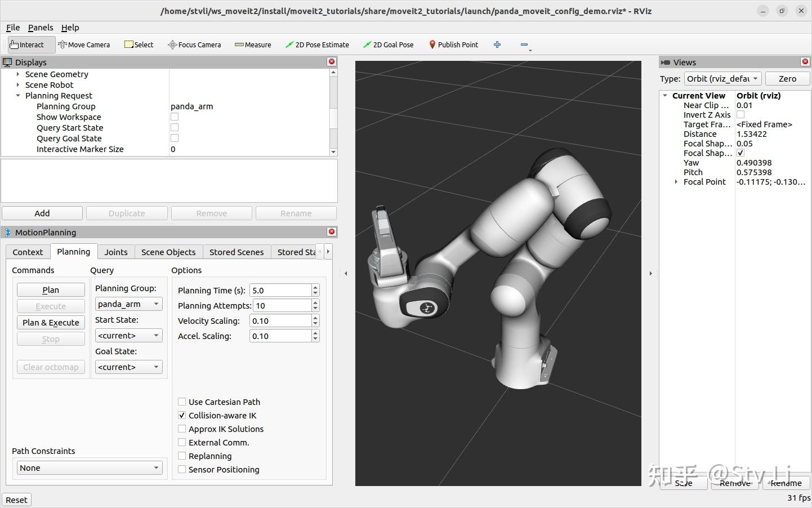The width and height of the screenshot is (812, 508).
Task: Click the Velocity Scaling input field
Action: (280, 320)
